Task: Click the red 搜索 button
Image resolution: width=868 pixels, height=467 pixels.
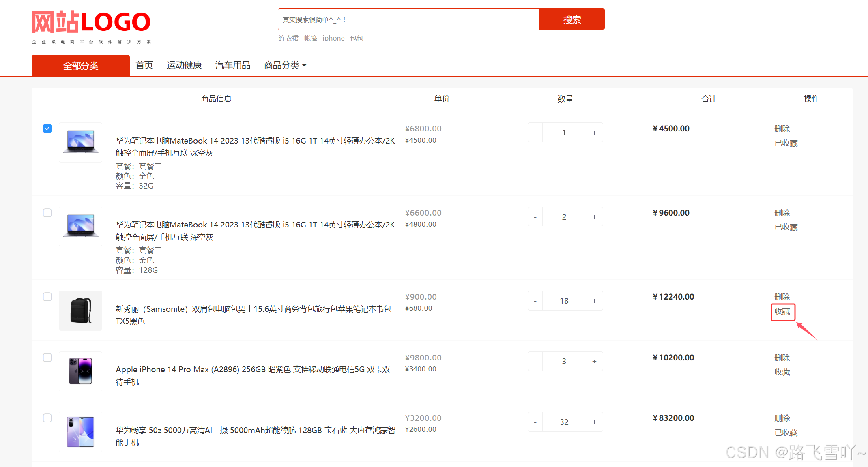Action: (572, 19)
